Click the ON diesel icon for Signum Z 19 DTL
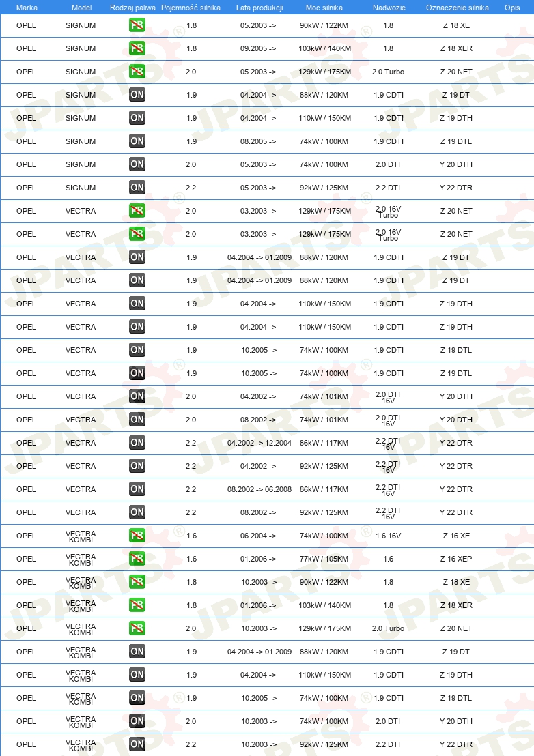The width and height of the screenshot is (534, 756). 137,141
